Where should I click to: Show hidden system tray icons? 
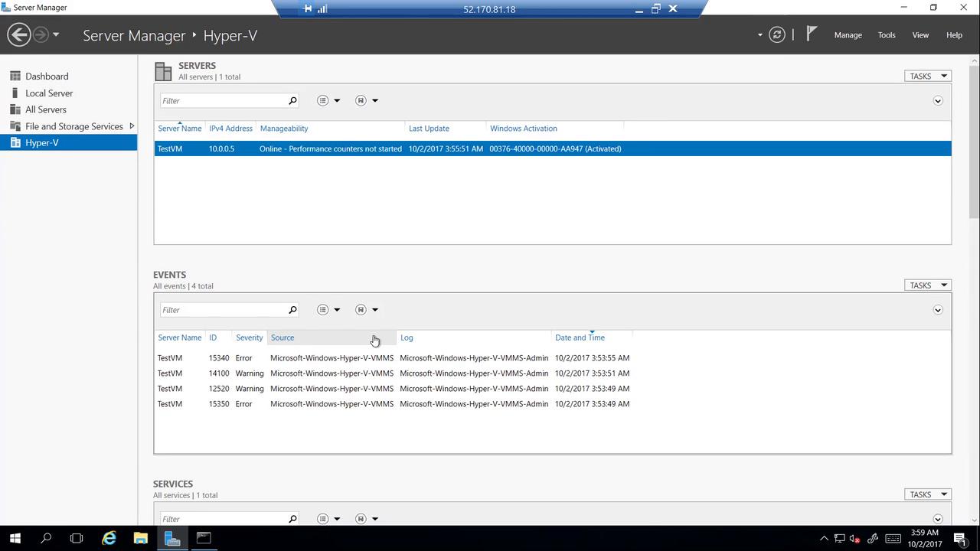[x=824, y=539]
